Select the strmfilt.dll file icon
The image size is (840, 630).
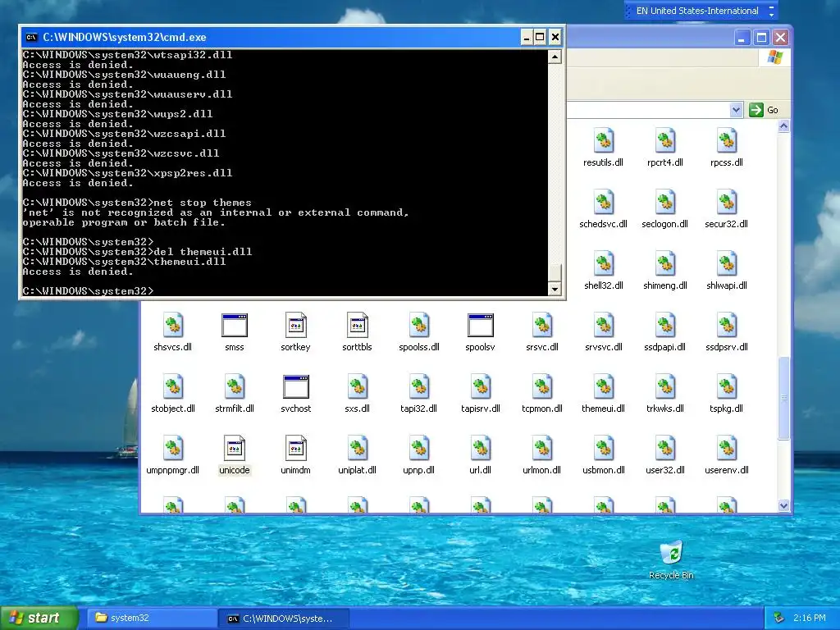click(234, 387)
